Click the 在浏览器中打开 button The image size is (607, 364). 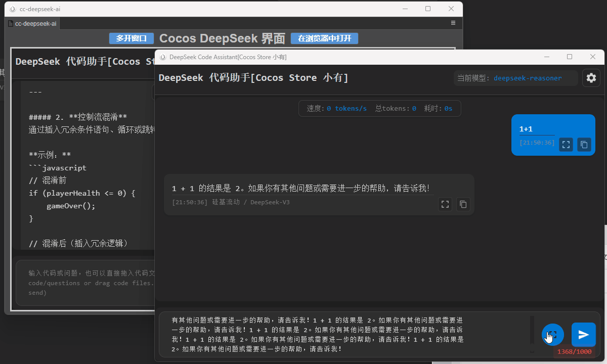click(324, 38)
